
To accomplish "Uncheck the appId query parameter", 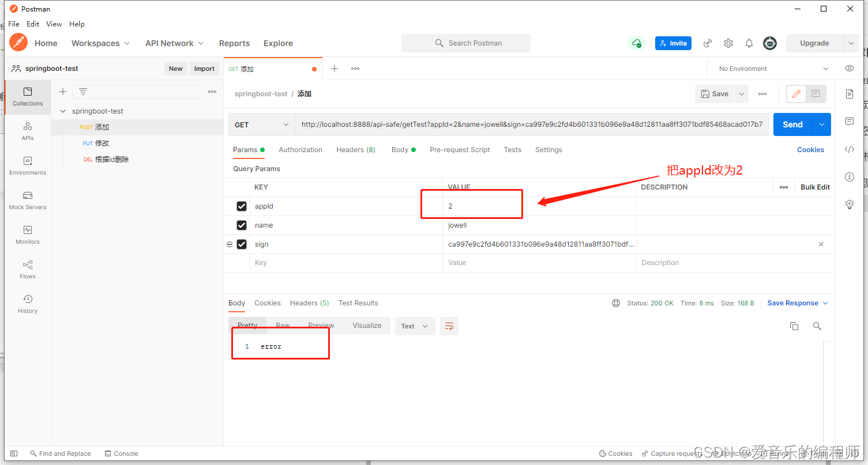I will 242,206.
